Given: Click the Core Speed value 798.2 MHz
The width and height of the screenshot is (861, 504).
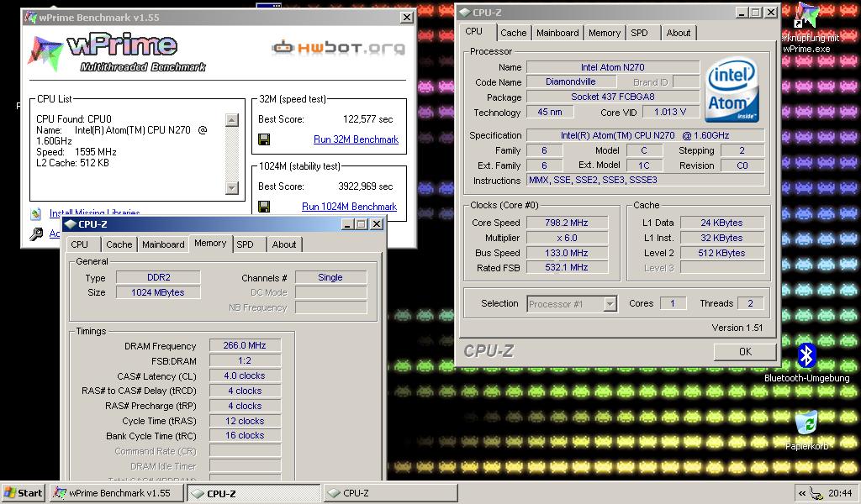Looking at the screenshot, I should coord(567,223).
